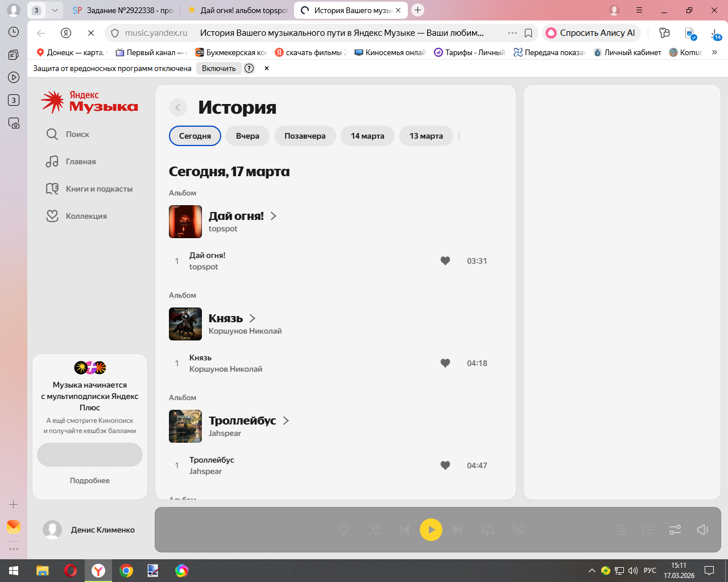This screenshot has width=728, height=582.
Task: Switch to the 14 марта tab
Action: tap(367, 136)
